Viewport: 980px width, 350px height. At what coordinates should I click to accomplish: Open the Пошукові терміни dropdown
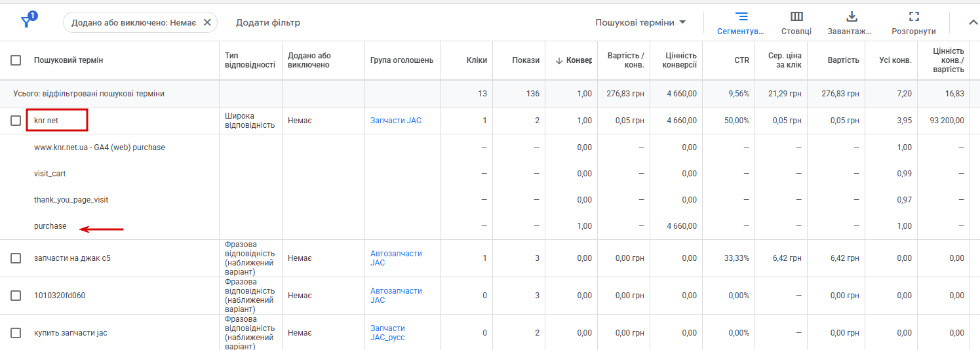click(640, 22)
